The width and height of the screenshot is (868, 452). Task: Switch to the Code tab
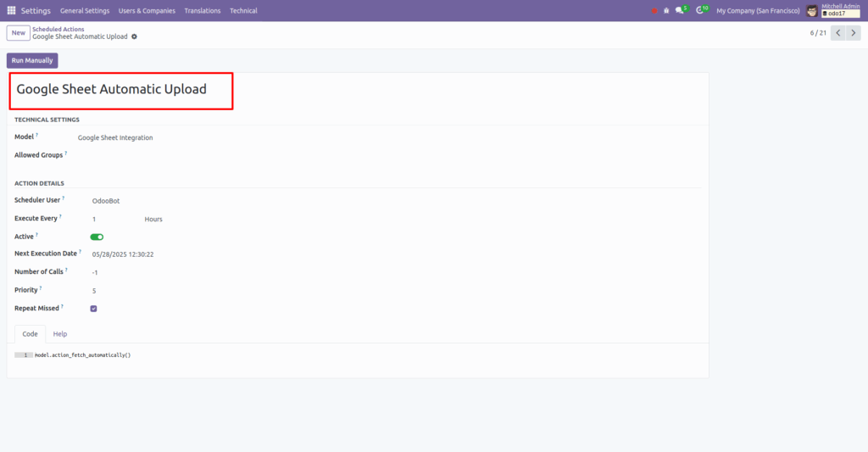coord(30,334)
